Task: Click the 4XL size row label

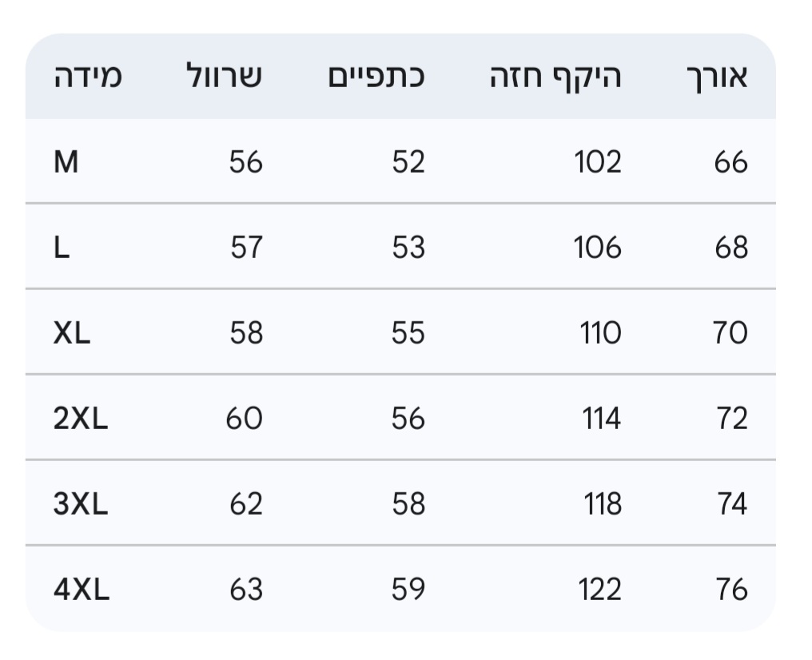Action: coord(82,590)
